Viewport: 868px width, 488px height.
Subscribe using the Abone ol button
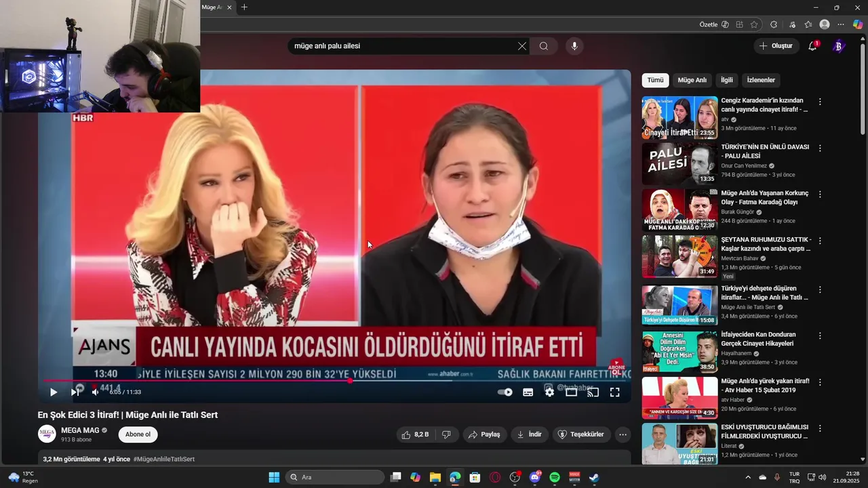click(138, 434)
